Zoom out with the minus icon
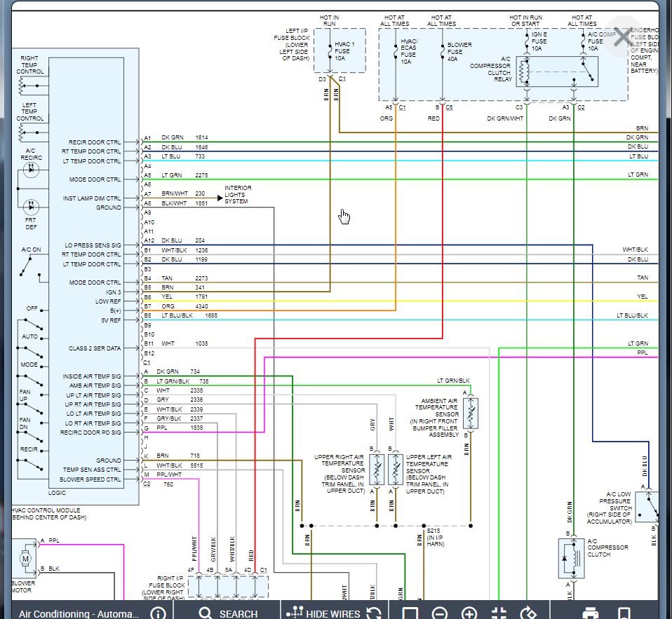The width and height of the screenshot is (672, 619). click(x=440, y=613)
